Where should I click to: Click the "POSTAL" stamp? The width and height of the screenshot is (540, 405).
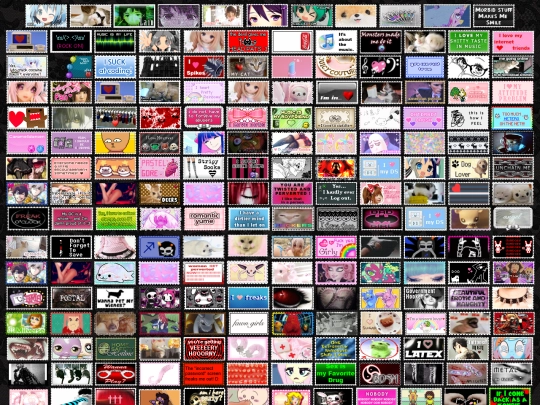[x=71, y=298]
